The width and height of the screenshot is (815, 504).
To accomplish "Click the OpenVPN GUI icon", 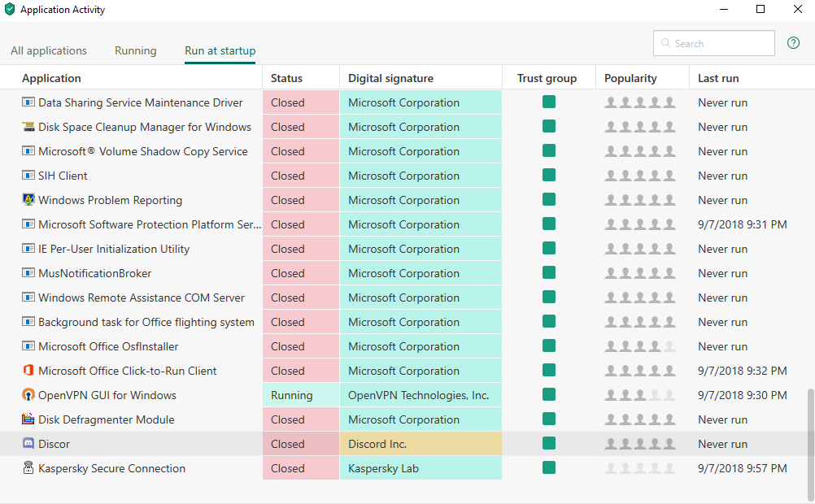I will point(28,395).
